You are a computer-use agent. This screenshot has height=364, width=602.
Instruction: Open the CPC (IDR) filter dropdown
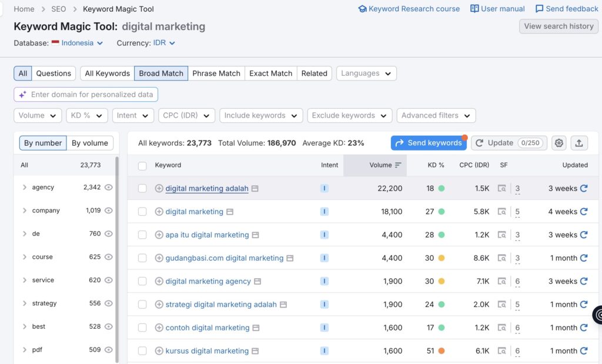click(186, 116)
